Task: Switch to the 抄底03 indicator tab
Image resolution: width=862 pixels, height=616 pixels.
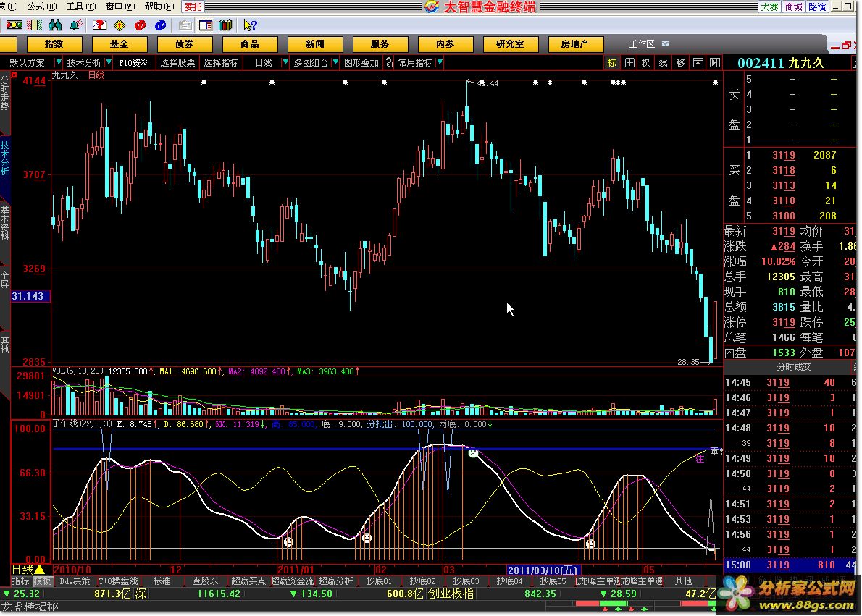Action: point(466,581)
